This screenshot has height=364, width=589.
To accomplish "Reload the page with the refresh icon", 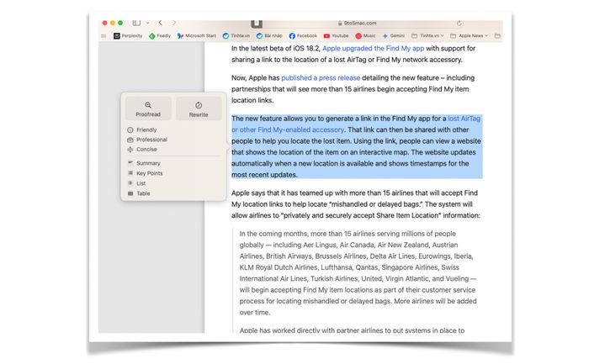I will [x=459, y=24].
